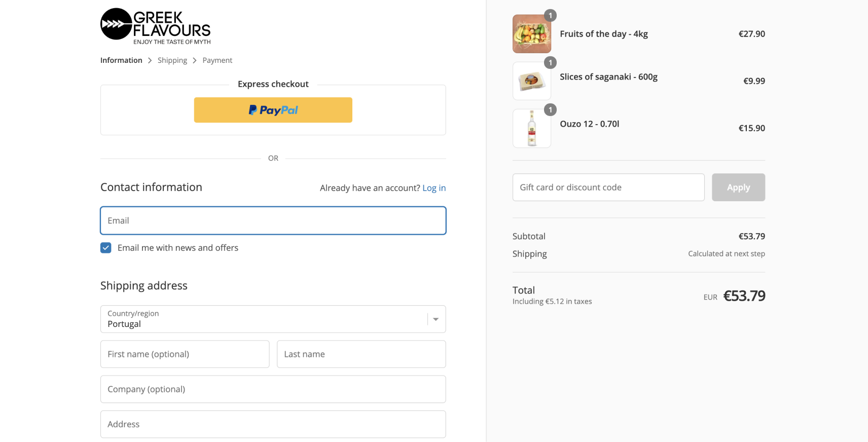Focus the Email input field
The width and height of the screenshot is (868, 442).
tap(273, 220)
